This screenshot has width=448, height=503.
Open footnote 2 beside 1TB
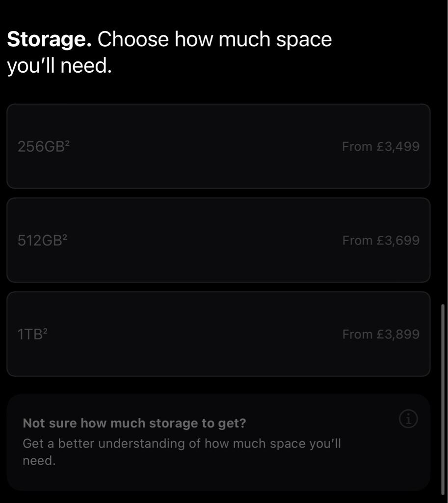[45, 331]
